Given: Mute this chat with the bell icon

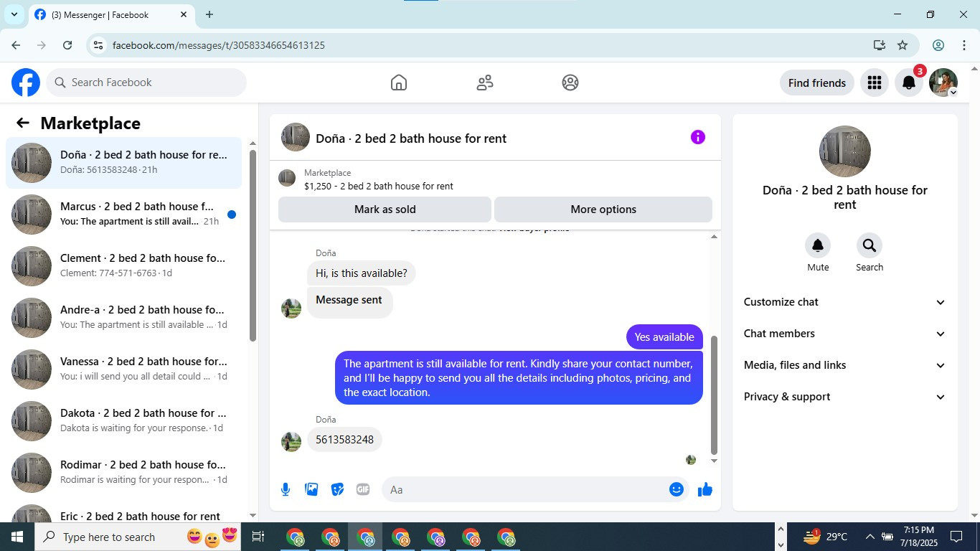Looking at the screenshot, I should [x=818, y=245].
